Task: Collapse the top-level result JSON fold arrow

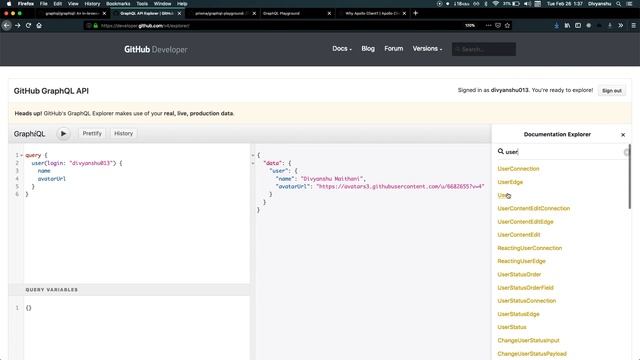Action: pos(253,156)
